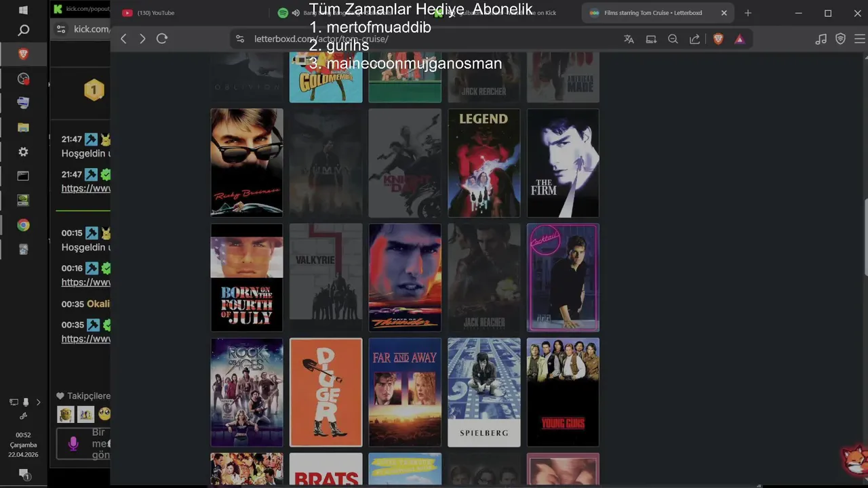Image resolution: width=868 pixels, height=488 pixels.
Task: Open File Explorer folder from taskbar
Action: (x=23, y=127)
